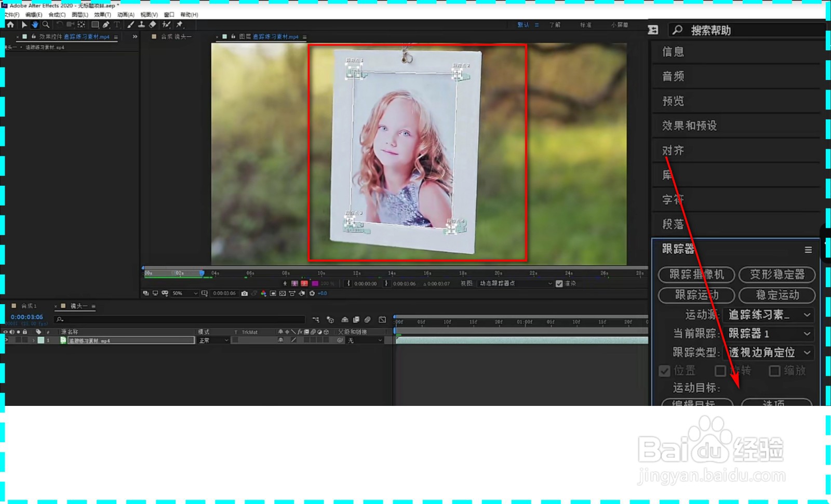Open the 视图 view mode dropdown
Screen dimensions: 831x504
tap(516, 283)
